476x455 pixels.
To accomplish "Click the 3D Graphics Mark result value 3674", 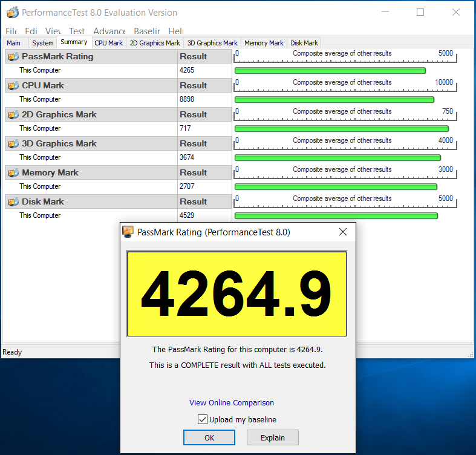I will (x=187, y=157).
